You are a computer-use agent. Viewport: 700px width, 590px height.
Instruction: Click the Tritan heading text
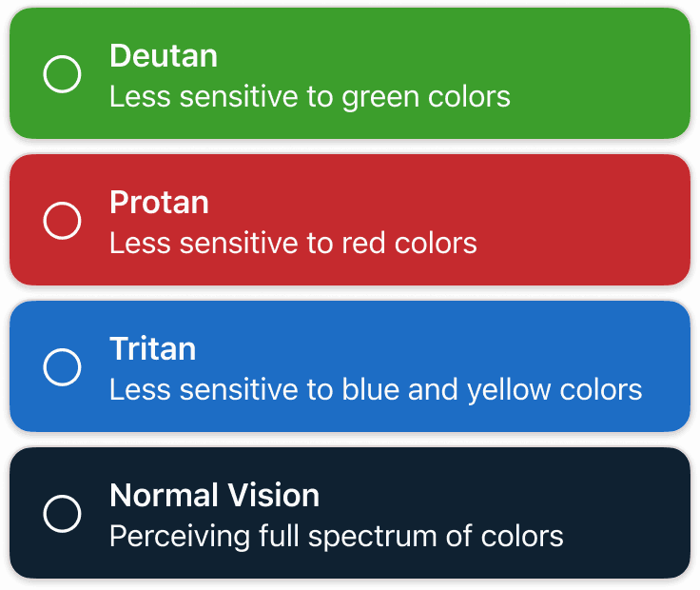[153, 349]
